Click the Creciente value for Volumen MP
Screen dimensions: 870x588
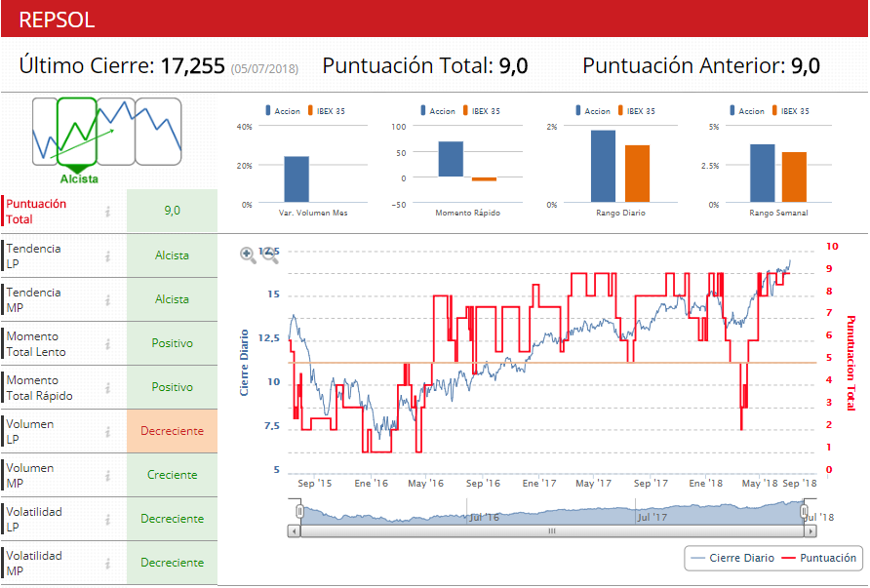(172, 475)
